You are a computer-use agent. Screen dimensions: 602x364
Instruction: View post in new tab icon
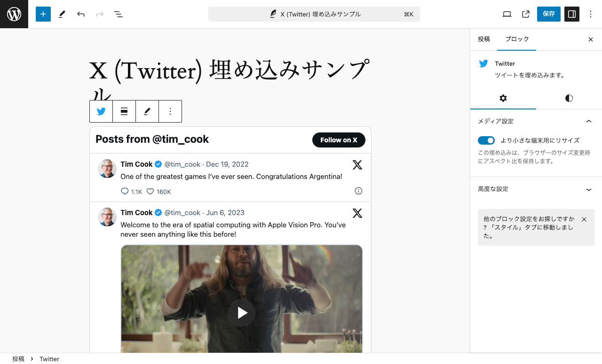tap(526, 14)
